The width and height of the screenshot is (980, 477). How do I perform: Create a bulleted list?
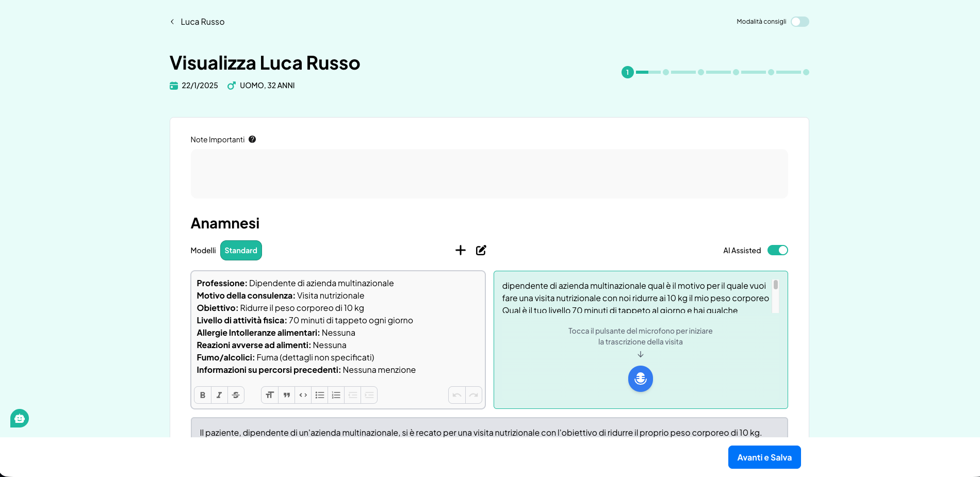pos(320,395)
